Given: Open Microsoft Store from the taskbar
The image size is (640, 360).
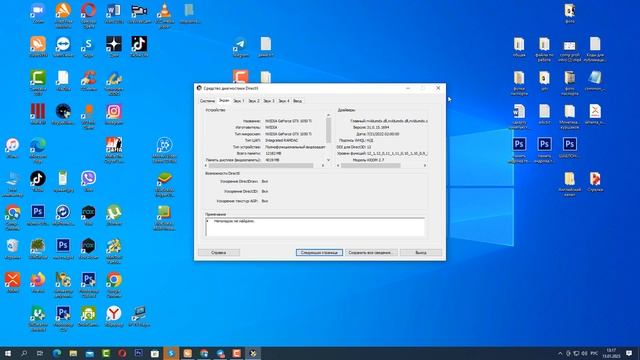Looking at the screenshot, I should [155, 353].
